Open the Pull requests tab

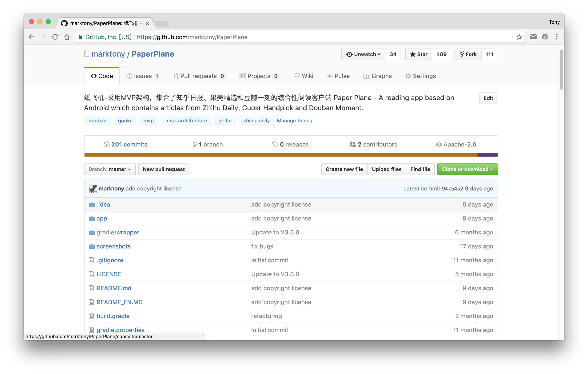[199, 76]
